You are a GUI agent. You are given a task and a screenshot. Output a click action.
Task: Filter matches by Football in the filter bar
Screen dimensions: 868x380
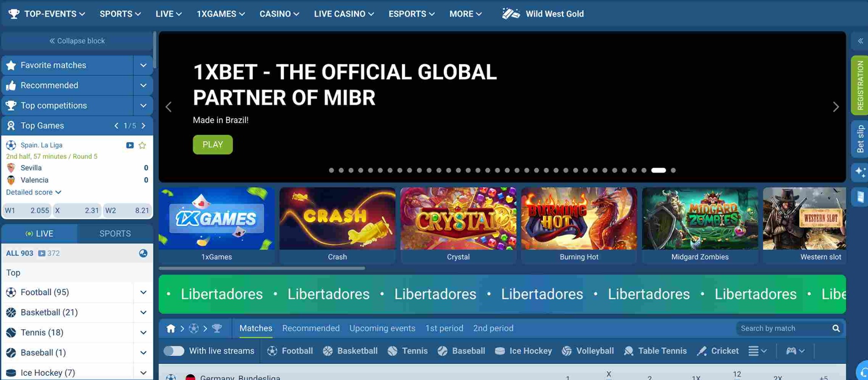point(290,351)
